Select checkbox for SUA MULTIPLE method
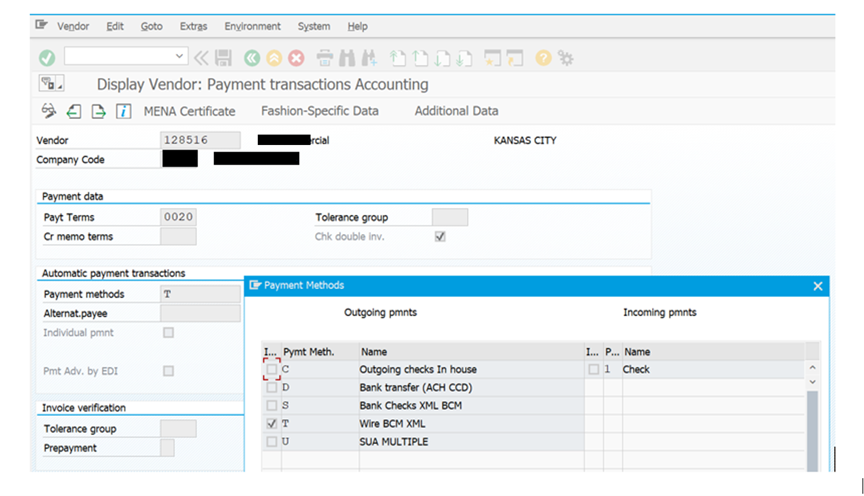This screenshot has width=864, height=496. click(x=272, y=442)
